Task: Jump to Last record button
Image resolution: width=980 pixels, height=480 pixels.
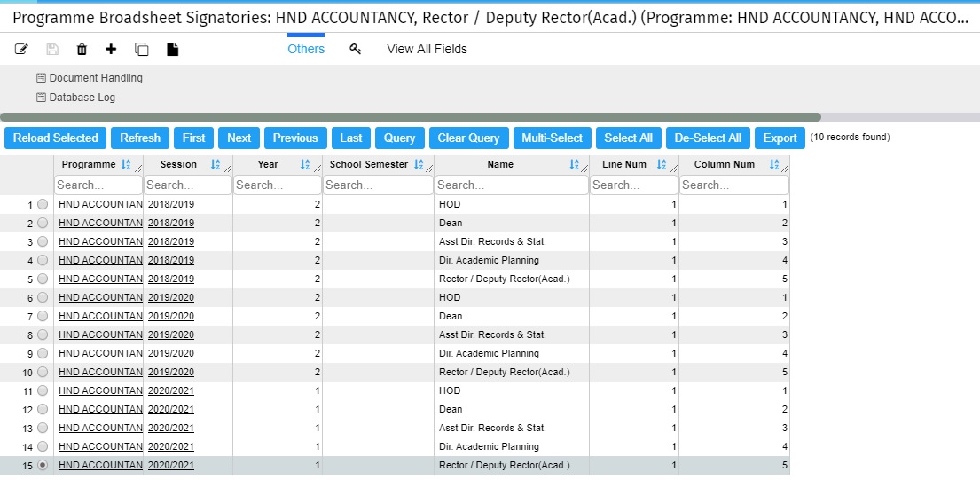Action: [351, 138]
